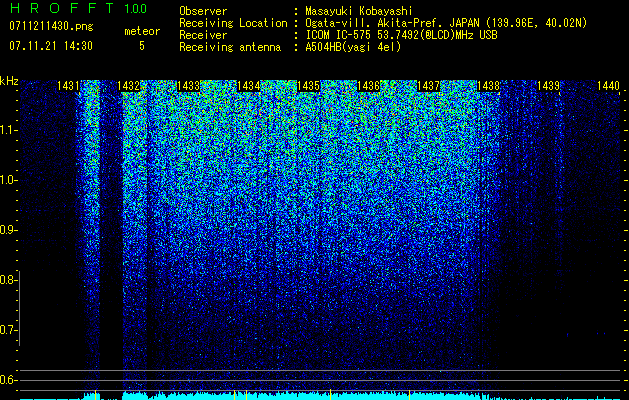This screenshot has height=400, width=629.
Task: Select antenna text A504HB(yagi 4el)
Action: pyautogui.click(x=353, y=47)
